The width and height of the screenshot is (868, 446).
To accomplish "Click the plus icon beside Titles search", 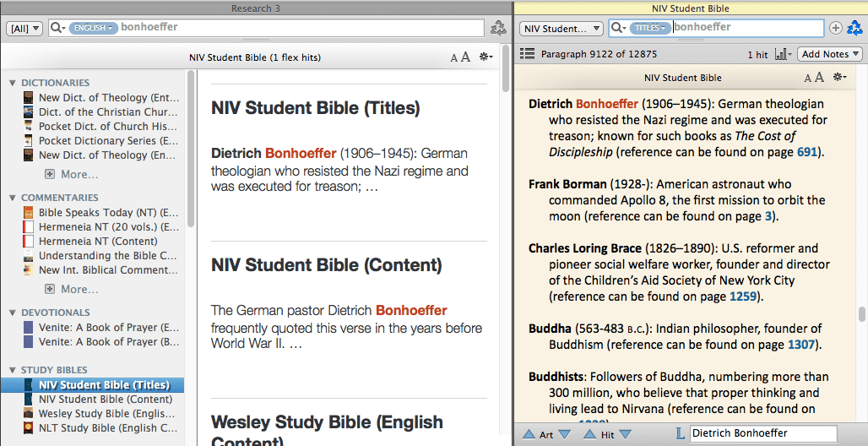I will pyautogui.click(x=836, y=28).
